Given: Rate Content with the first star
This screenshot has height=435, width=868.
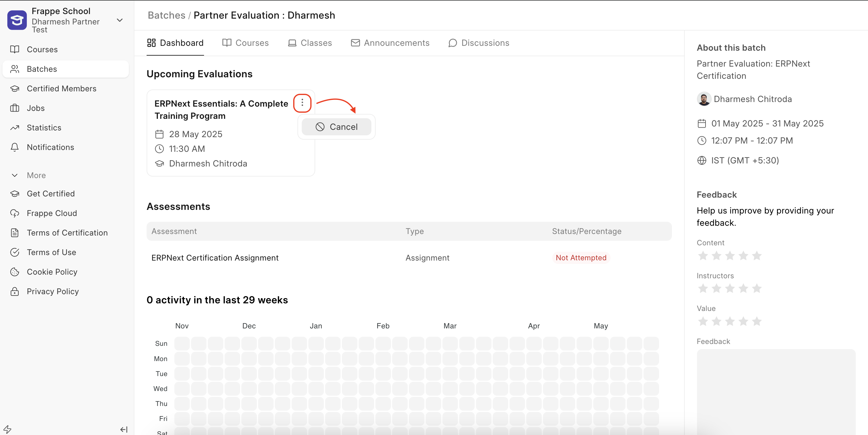Looking at the screenshot, I should (703, 256).
